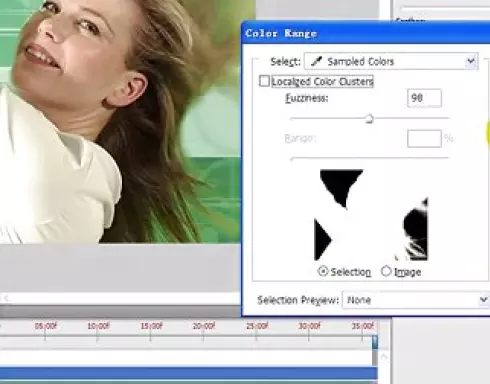The image size is (490, 384).
Task: Click the blue work area end handle
Action: click(x=375, y=342)
